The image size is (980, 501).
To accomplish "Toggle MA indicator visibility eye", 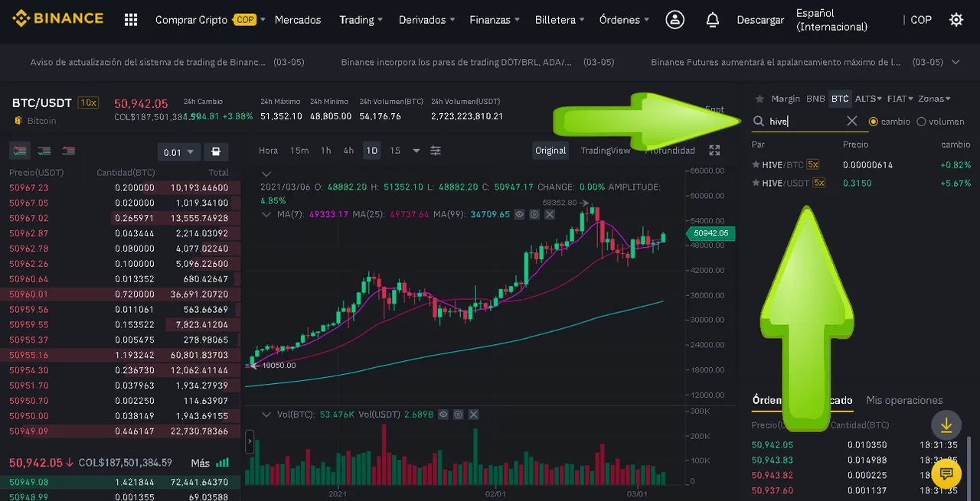I will (x=520, y=215).
